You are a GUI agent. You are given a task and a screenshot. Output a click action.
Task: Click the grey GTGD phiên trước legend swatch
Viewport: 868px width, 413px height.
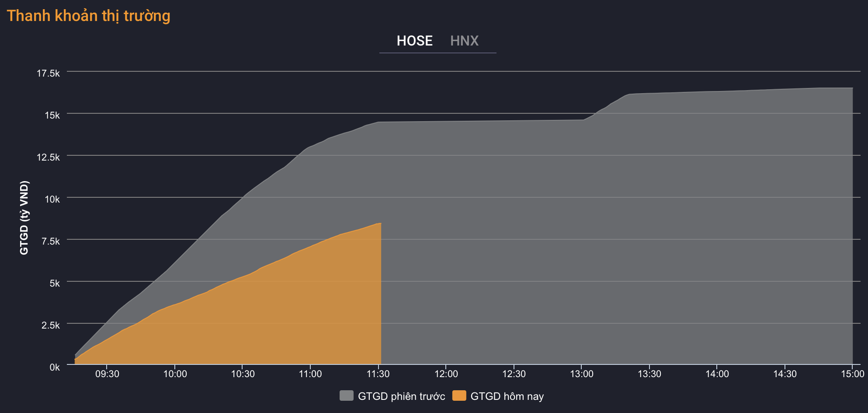pyautogui.click(x=346, y=396)
